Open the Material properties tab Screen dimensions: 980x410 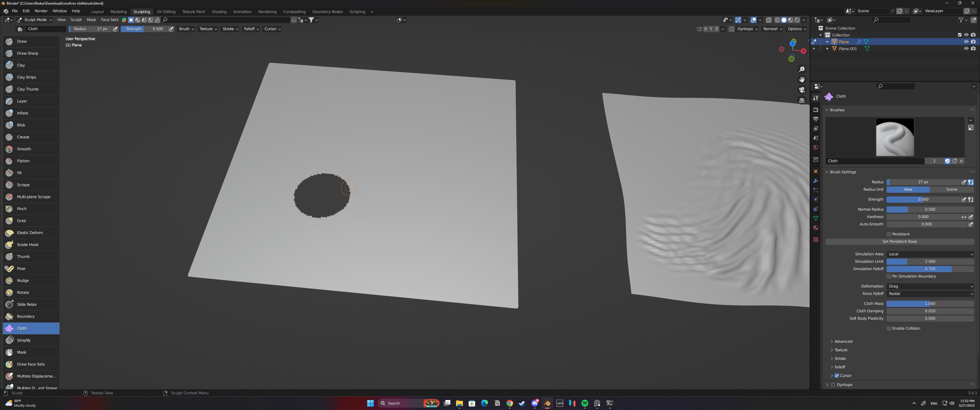tap(815, 228)
